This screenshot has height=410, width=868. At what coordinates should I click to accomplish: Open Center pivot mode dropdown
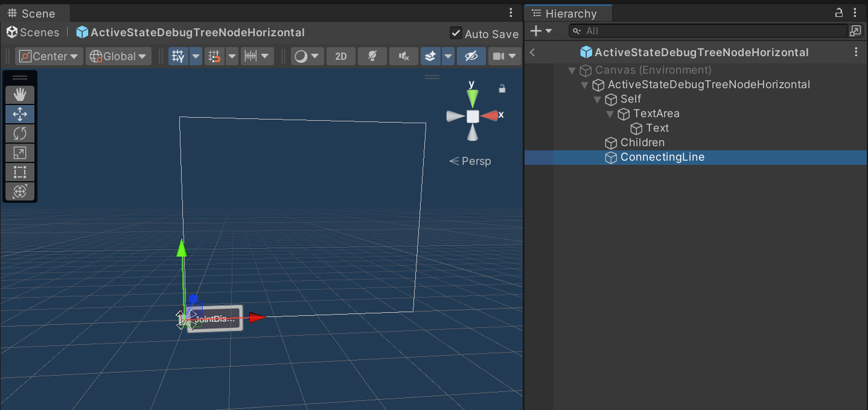(49, 56)
